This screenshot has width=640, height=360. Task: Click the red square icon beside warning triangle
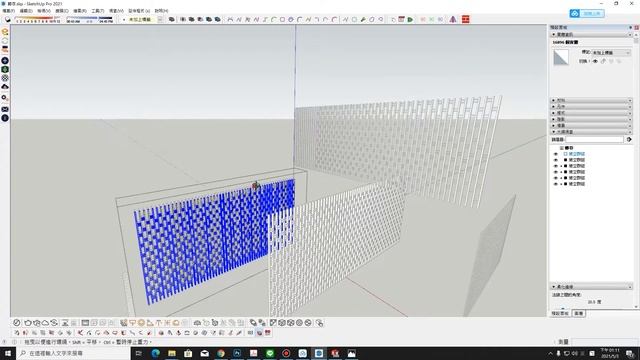466,20
